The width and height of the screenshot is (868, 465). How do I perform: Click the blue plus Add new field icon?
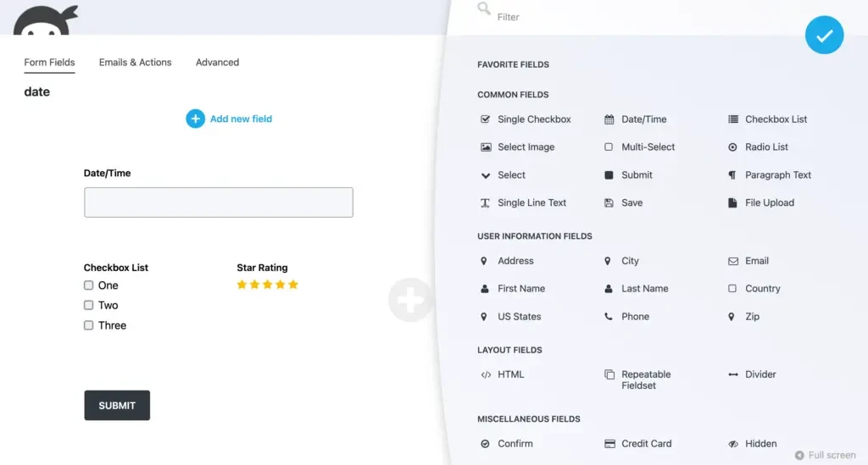(x=195, y=119)
